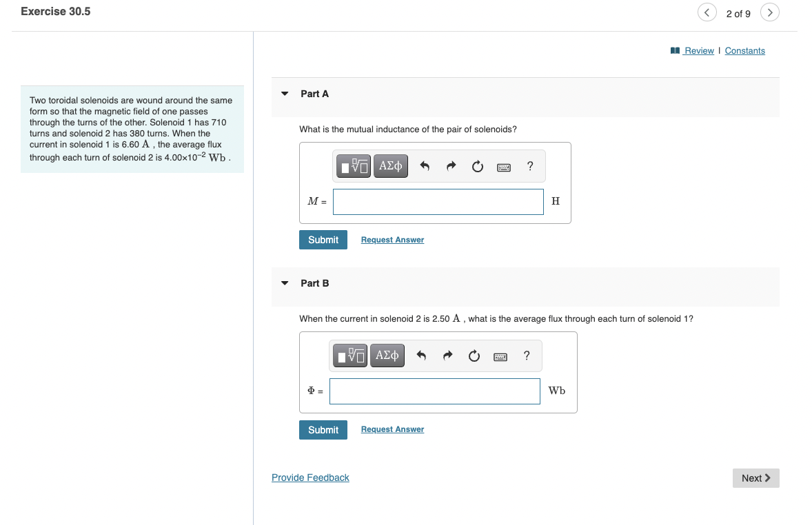Go to the previous exercise arrow
The height and width of the screenshot is (525, 812).
[x=707, y=12]
